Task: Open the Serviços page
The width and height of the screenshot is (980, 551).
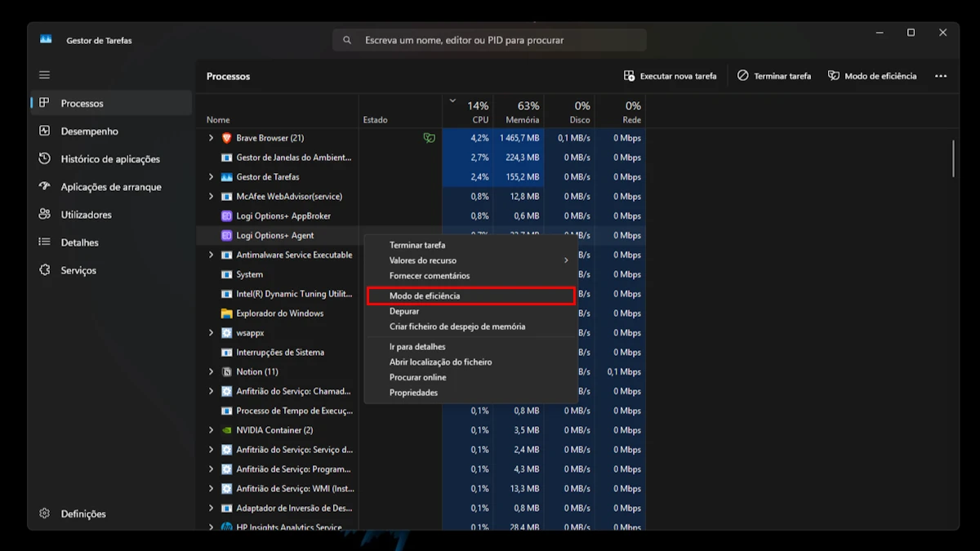Action: click(78, 270)
